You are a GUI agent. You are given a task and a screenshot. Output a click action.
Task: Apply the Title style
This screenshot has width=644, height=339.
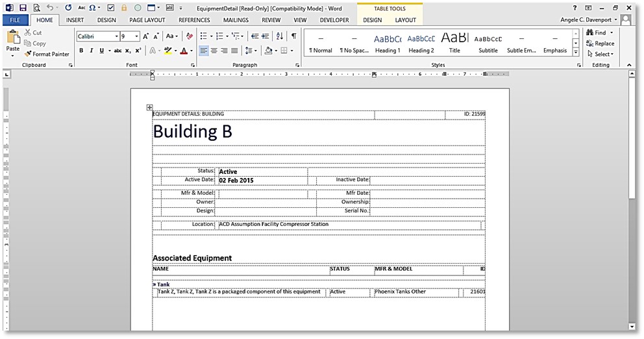point(454,44)
